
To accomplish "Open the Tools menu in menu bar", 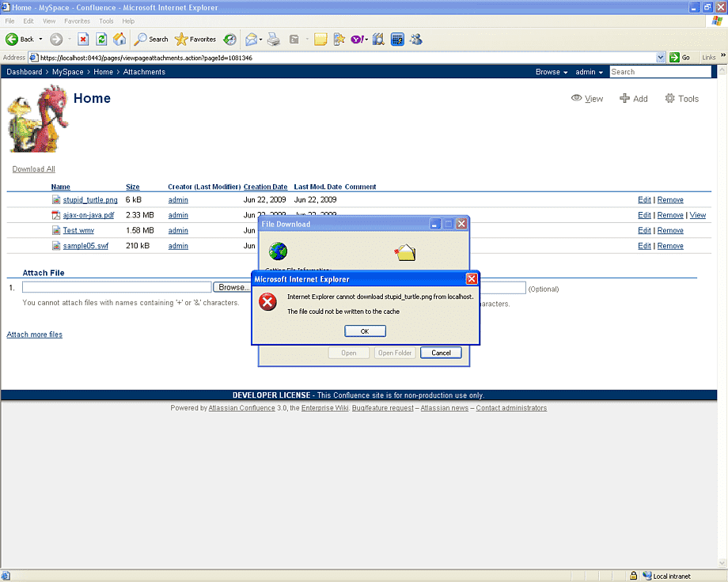I will click(106, 21).
